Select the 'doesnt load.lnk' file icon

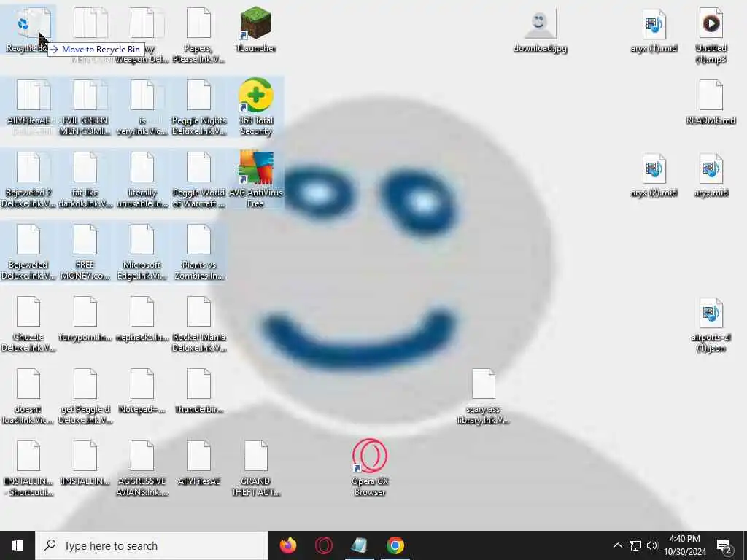(28, 396)
